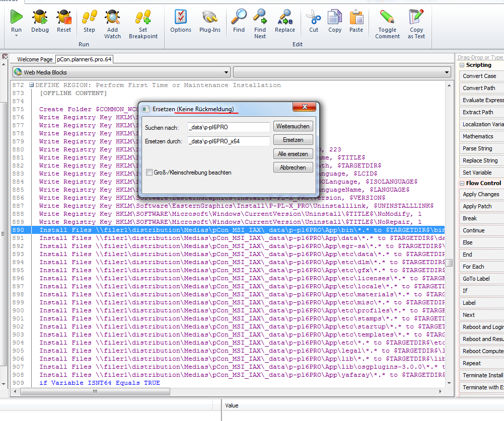The width and height of the screenshot is (504, 421).
Task: Click line 888 NoModify registry key
Action: click(x=230, y=214)
